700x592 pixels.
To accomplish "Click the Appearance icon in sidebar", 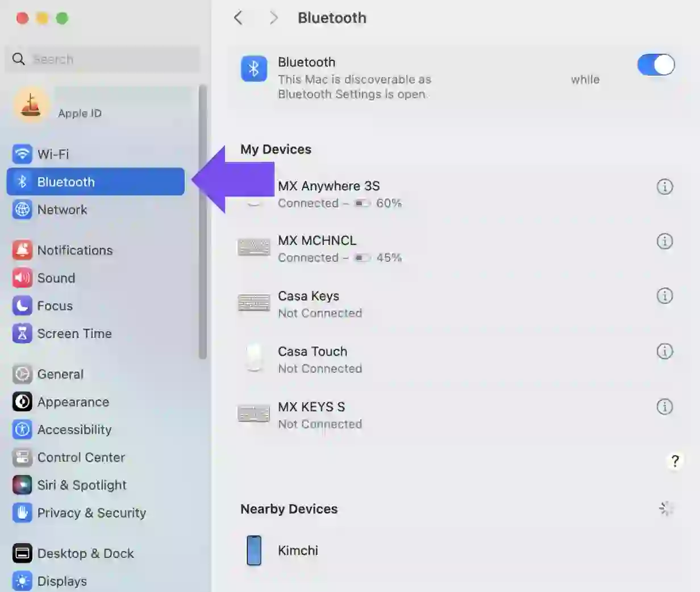I will [22, 402].
